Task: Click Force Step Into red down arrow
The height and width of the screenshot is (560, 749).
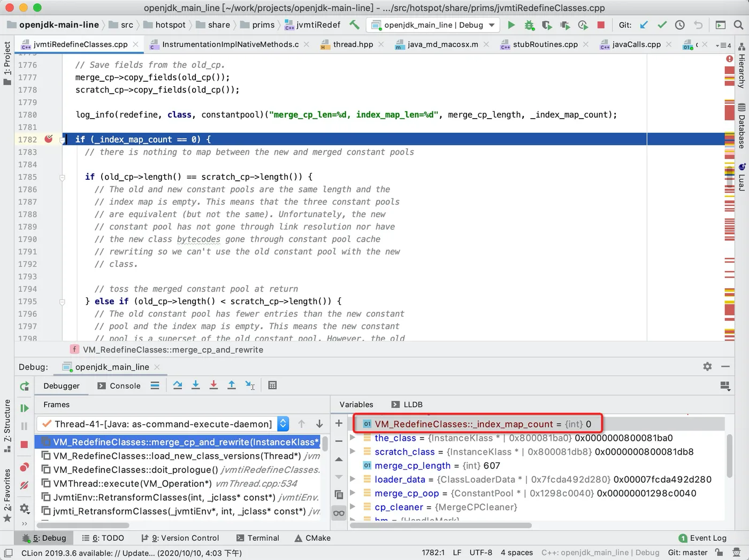Action: point(213,385)
